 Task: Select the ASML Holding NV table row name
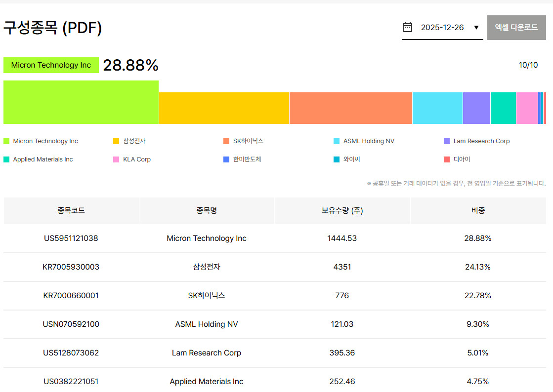(x=207, y=324)
